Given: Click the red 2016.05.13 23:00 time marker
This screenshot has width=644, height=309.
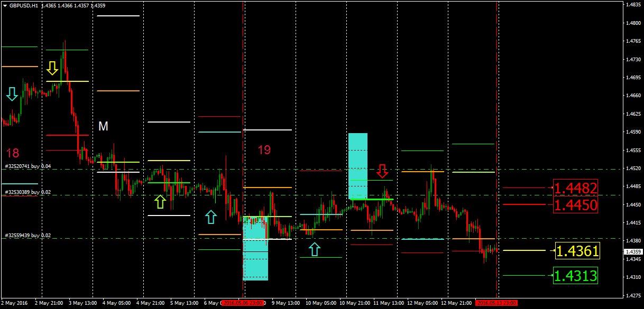Looking at the screenshot, I should pyautogui.click(x=496, y=303).
